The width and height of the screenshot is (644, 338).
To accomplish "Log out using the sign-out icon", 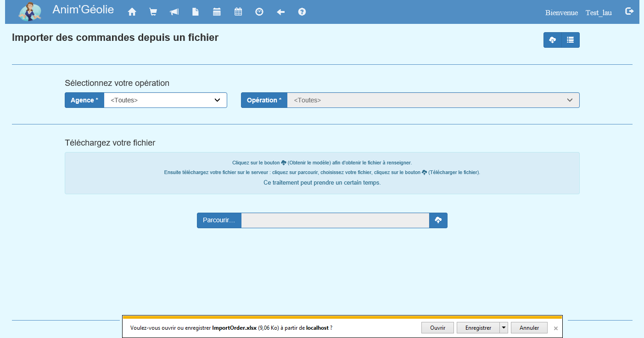I will click(x=629, y=11).
